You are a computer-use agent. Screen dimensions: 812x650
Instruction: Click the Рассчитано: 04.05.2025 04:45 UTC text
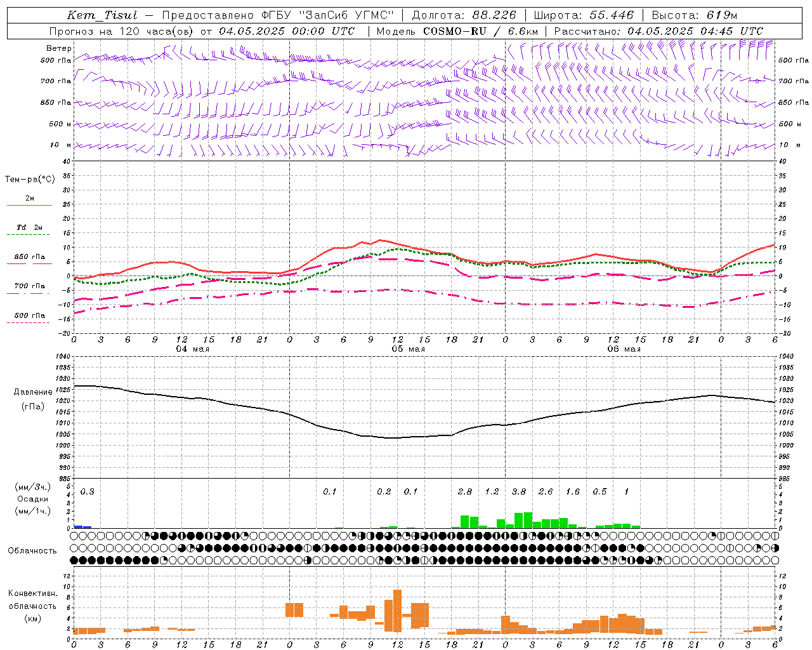pos(658,31)
